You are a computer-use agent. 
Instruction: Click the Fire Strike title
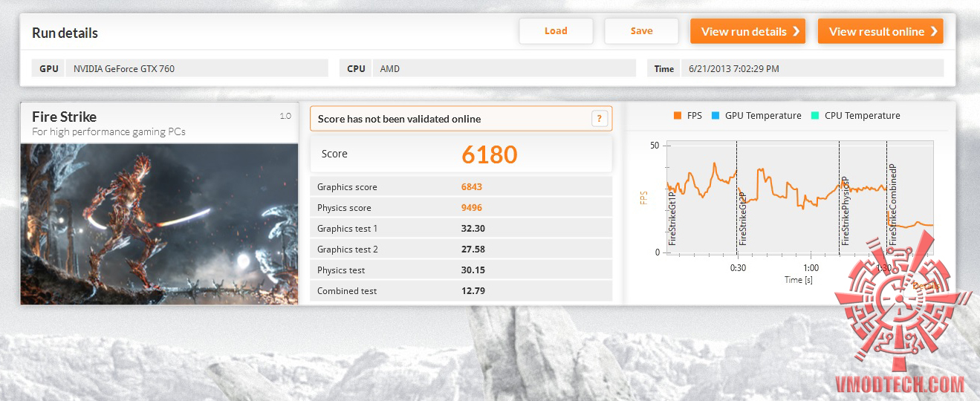pyautogui.click(x=65, y=117)
